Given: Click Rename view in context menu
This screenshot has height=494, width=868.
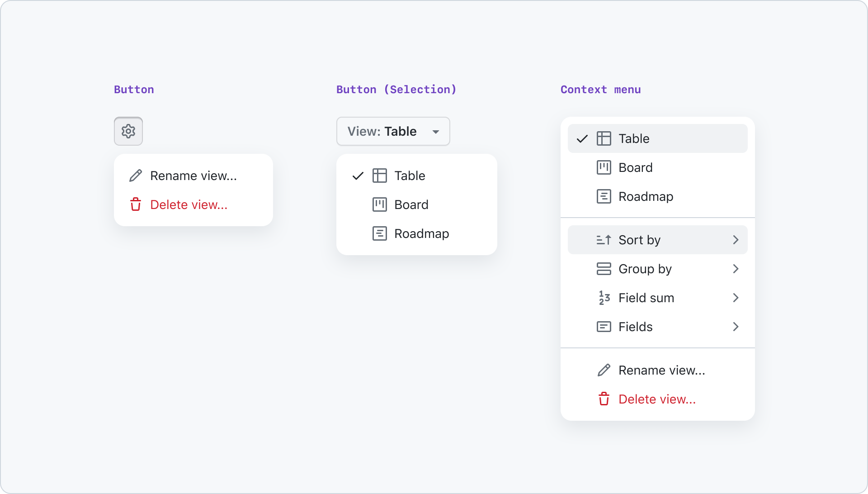Looking at the screenshot, I should (657, 370).
